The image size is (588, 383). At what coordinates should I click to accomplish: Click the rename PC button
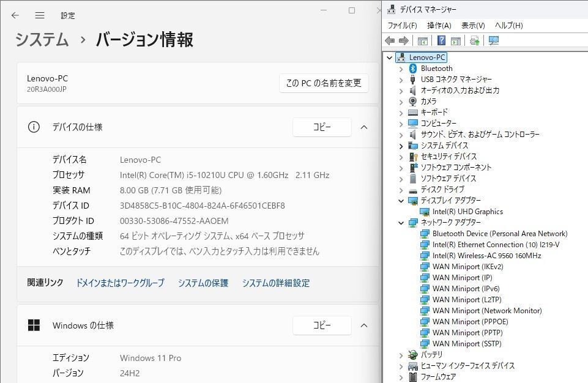323,83
